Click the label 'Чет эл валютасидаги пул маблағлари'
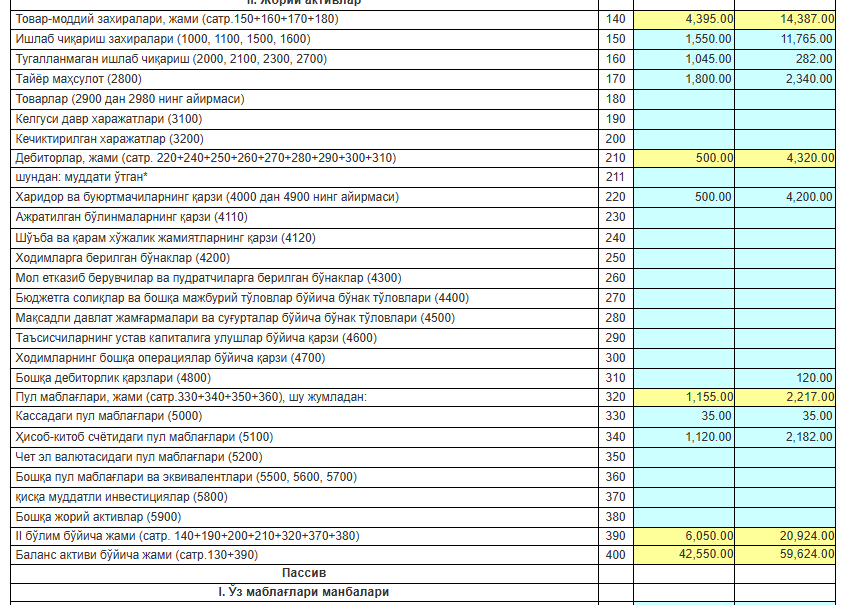 (x=120, y=457)
